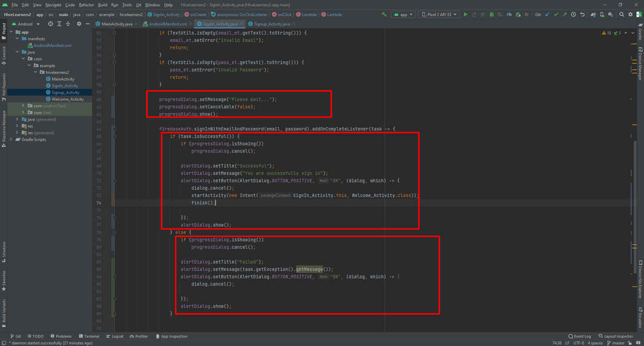Viewport: 644px width, 346px height.
Task: Open the Layout Inspector
Action: coord(616,336)
